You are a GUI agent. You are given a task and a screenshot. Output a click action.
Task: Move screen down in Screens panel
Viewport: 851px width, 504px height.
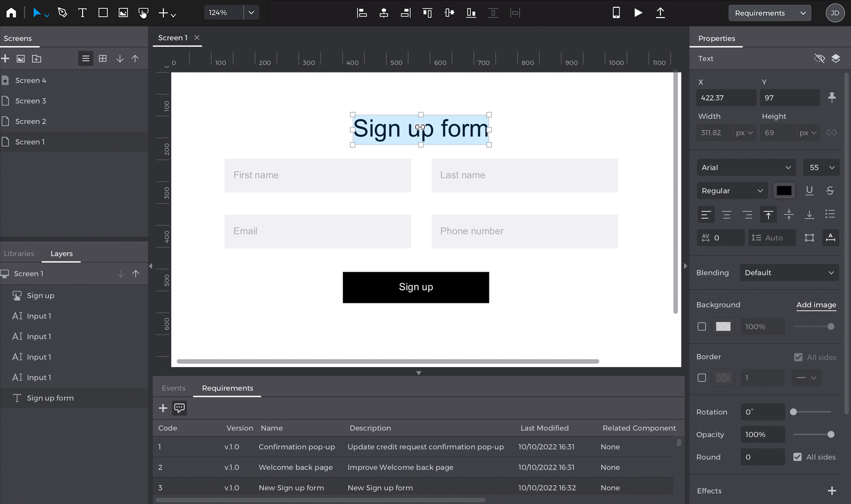click(x=120, y=59)
